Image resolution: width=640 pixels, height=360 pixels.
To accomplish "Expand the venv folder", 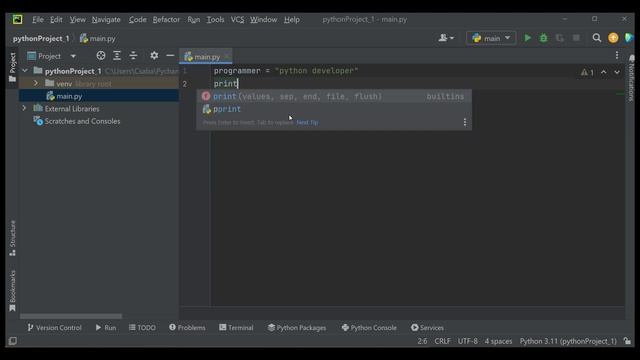I will tap(36, 83).
